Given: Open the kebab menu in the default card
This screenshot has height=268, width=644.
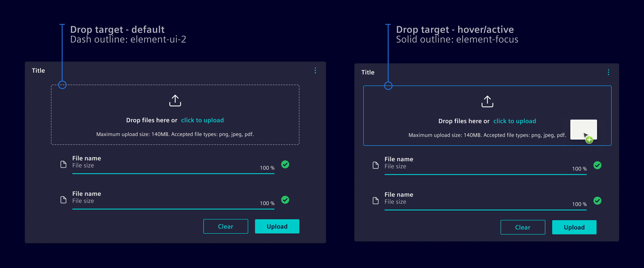Looking at the screenshot, I should [315, 71].
